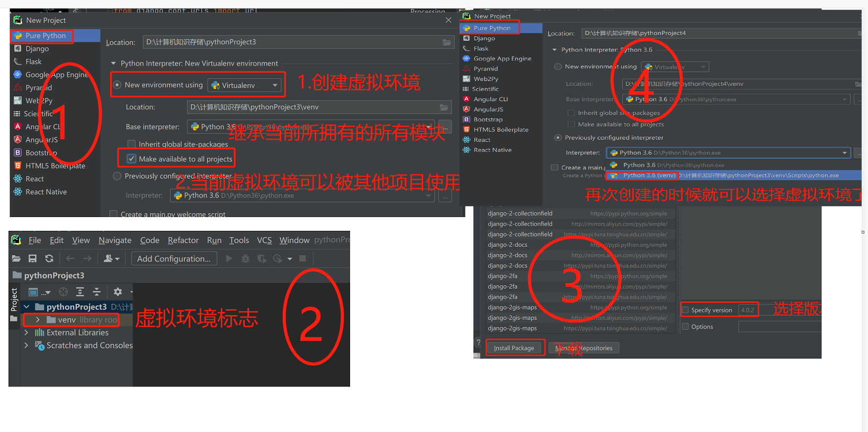
Task: Select the Previously configured interpreter radio in the pythonProject3 dialog
Action: tap(118, 176)
